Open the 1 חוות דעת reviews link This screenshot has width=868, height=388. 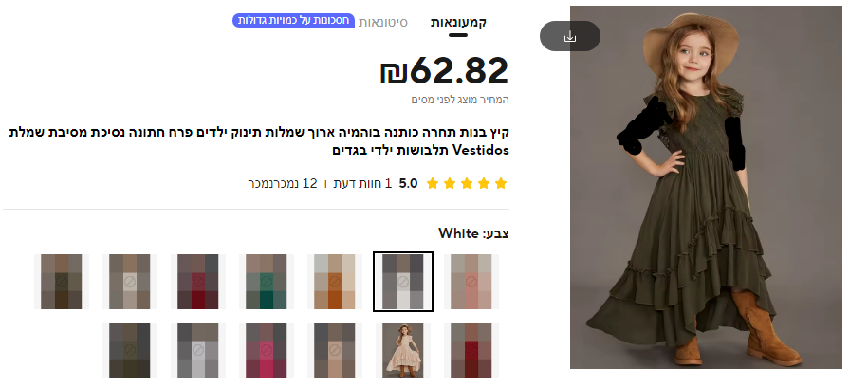362,184
